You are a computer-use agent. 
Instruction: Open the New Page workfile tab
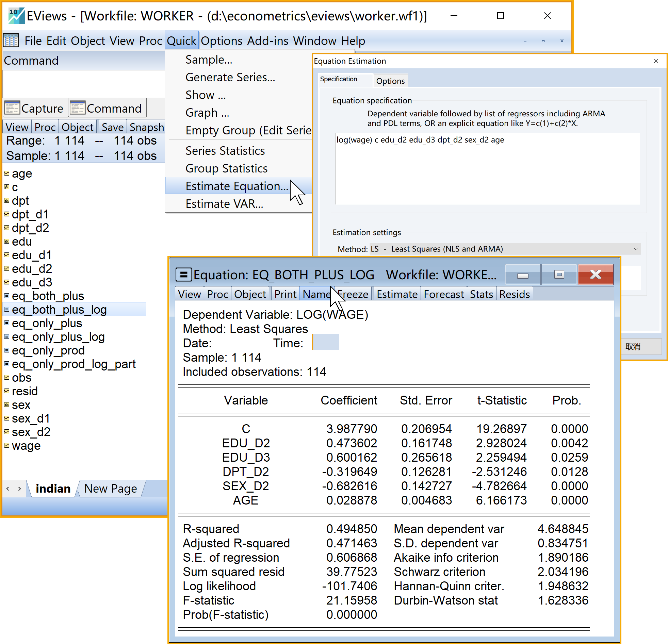110,488
